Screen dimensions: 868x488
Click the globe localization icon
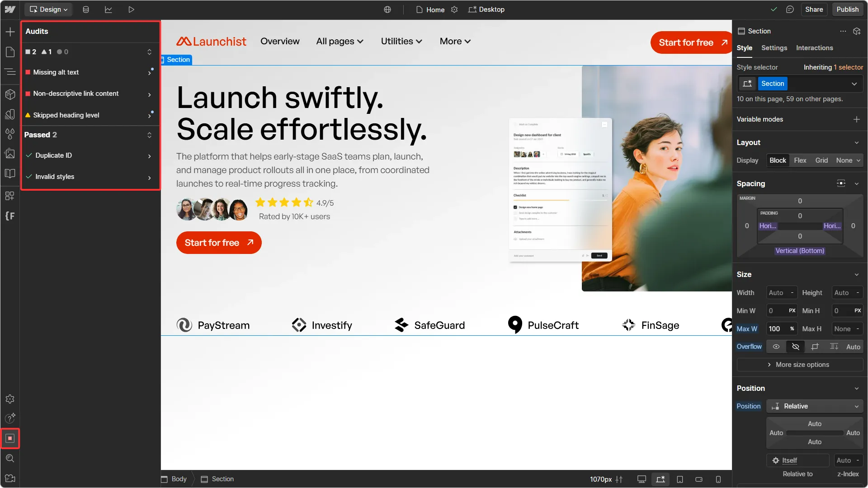pyautogui.click(x=387, y=9)
